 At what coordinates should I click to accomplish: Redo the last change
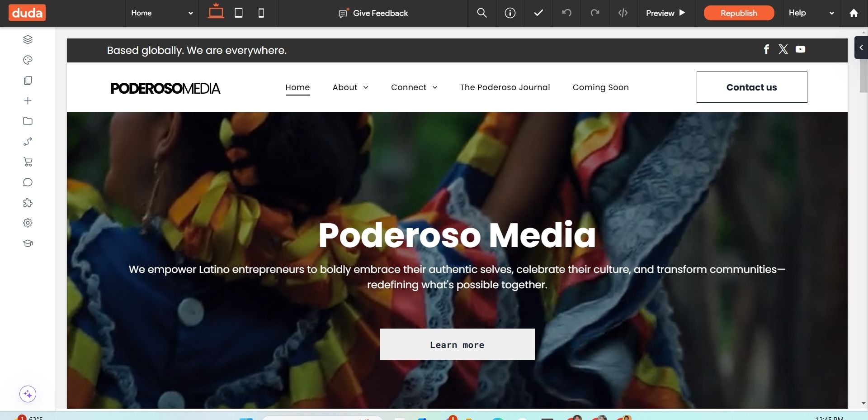pos(595,13)
